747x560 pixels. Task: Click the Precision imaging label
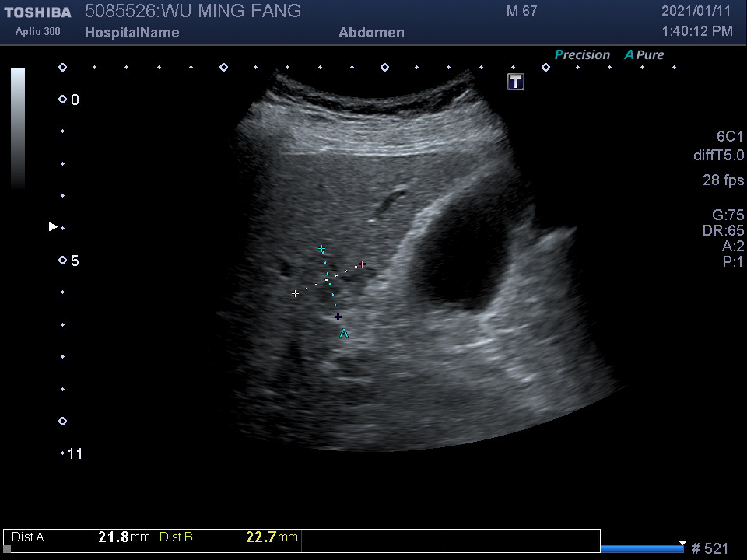click(x=582, y=54)
